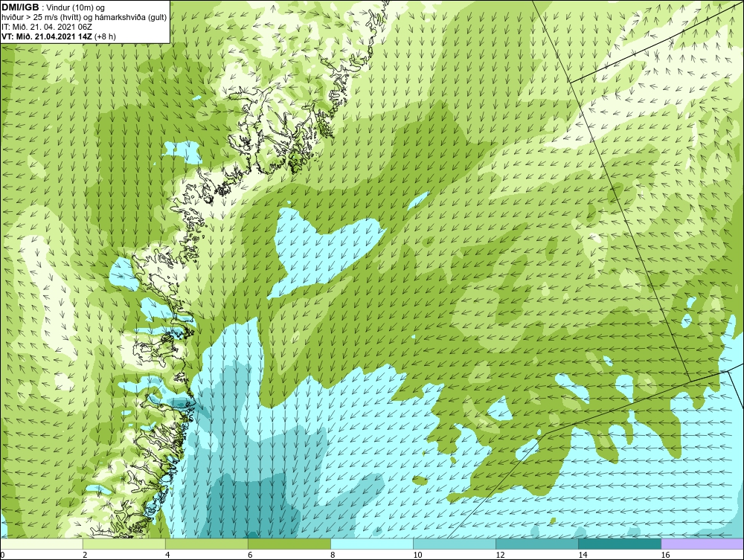Click the legend scale label '12'
This screenshot has height=560, width=744.
(x=500, y=556)
